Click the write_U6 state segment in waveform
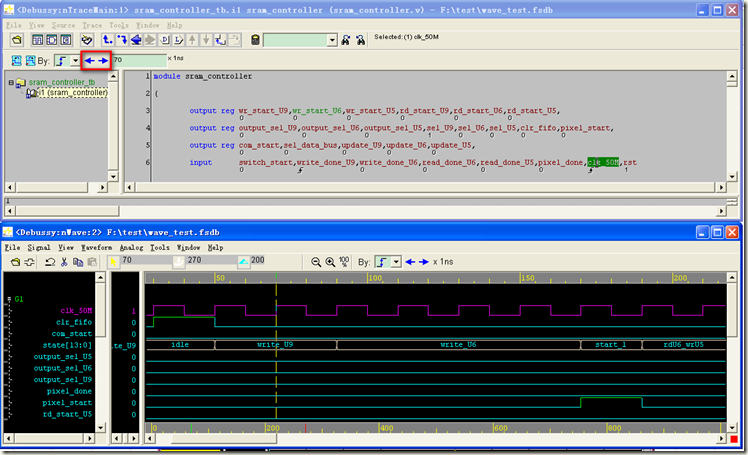 pos(458,344)
